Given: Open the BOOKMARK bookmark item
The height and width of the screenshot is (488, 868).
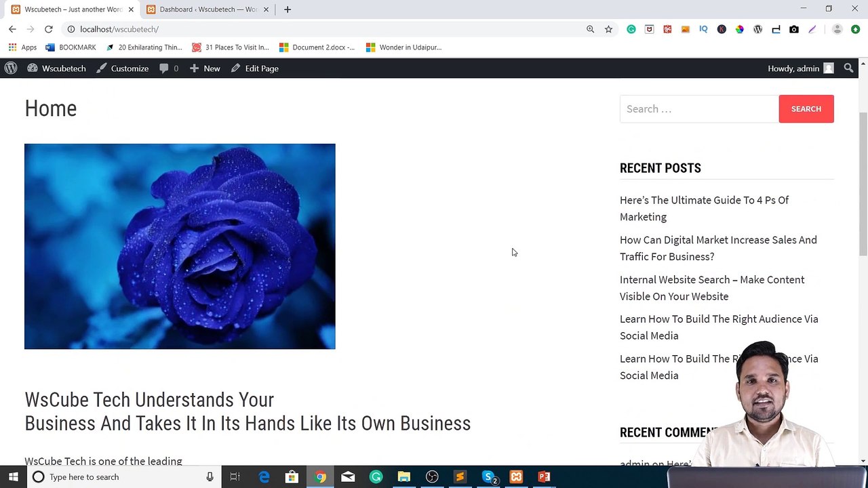Looking at the screenshot, I should click(71, 47).
